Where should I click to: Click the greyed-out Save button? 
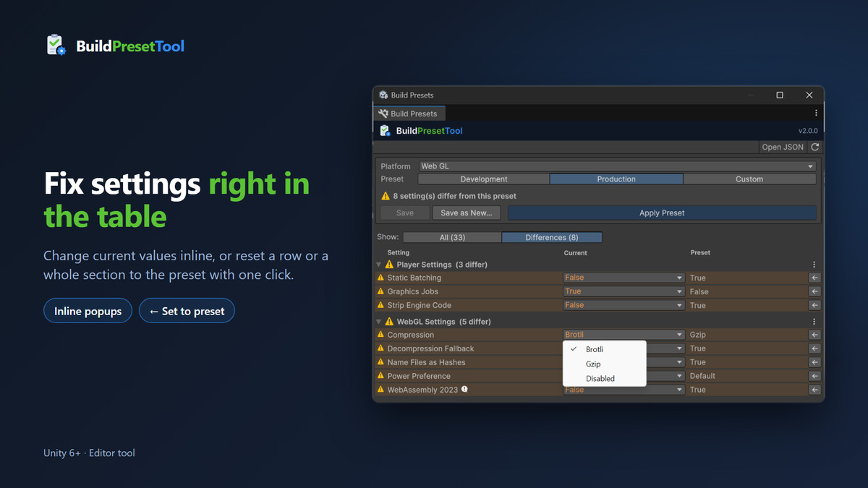click(405, 213)
